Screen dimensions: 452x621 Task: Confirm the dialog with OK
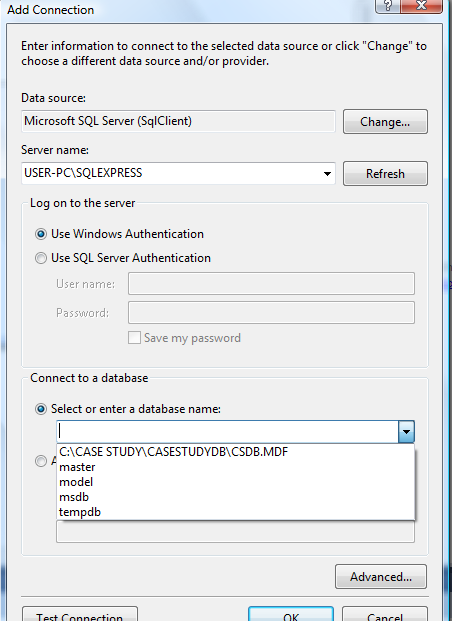[x=291, y=615]
